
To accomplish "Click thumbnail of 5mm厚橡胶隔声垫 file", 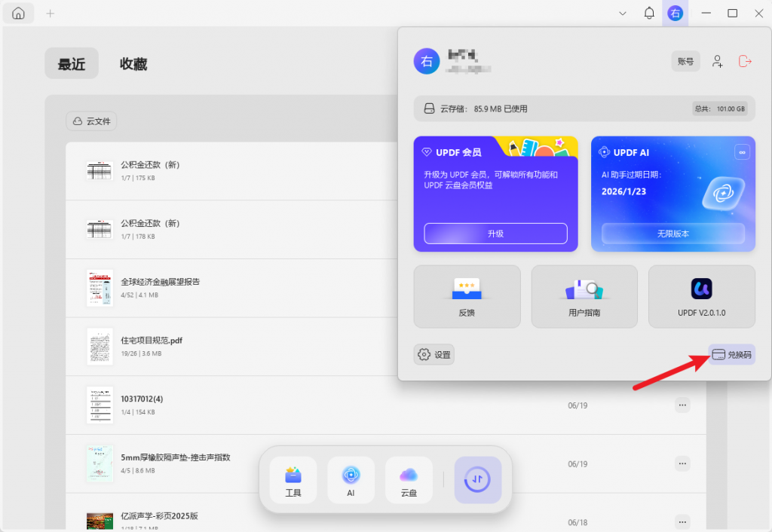I will [x=100, y=463].
